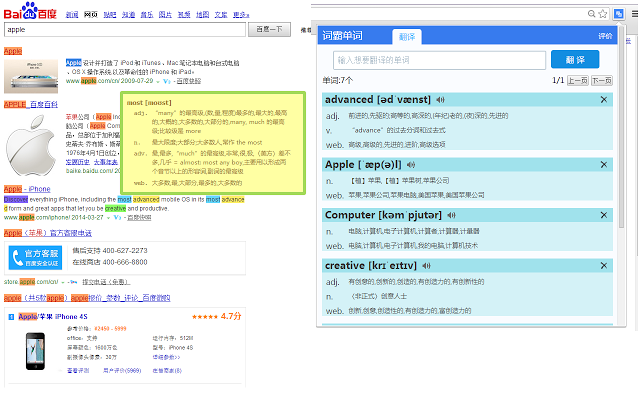Open the Apple - iPhone result link
Viewport: 640px width, 400px height.
coord(27,189)
